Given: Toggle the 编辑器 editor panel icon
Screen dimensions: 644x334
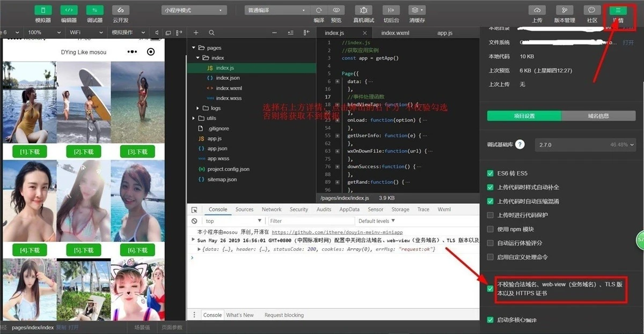Looking at the screenshot, I should [69, 10].
